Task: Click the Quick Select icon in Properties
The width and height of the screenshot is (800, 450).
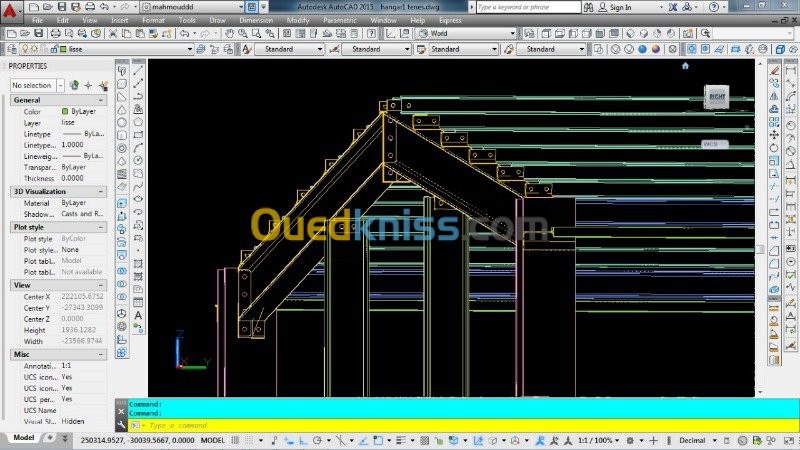Action: point(103,85)
